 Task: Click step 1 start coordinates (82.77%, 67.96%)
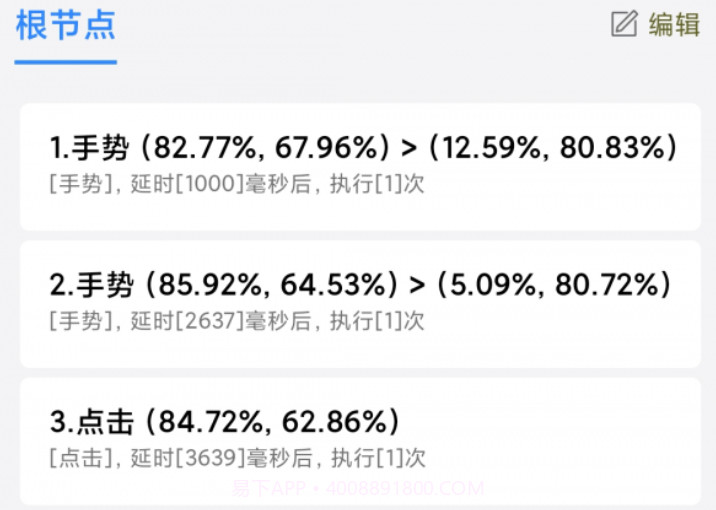coord(264,149)
